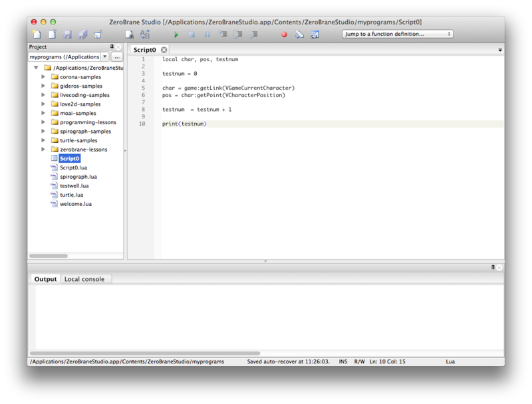The height and width of the screenshot is (404, 532).
Task: Select the Output tab
Action: pyautogui.click(x=45, y=279)
